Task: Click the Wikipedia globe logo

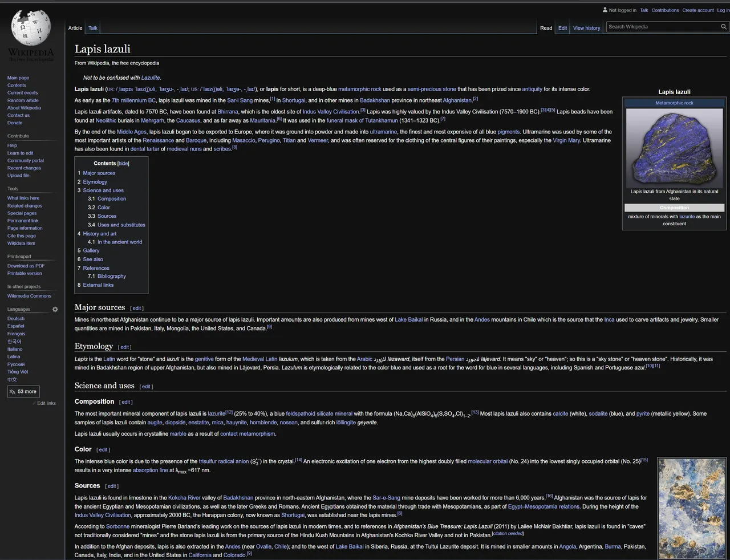Action: click(x=32, y=27)
